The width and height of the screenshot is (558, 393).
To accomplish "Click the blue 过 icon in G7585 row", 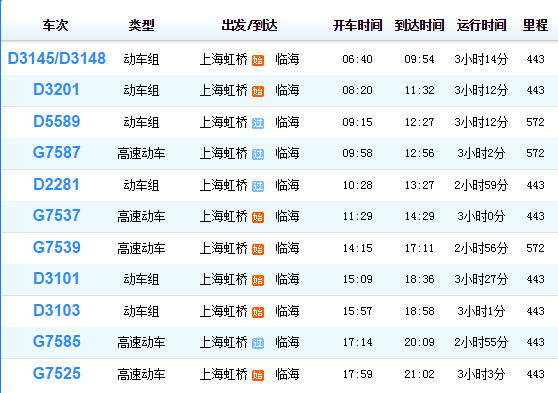I will click(x=258, y=344).
